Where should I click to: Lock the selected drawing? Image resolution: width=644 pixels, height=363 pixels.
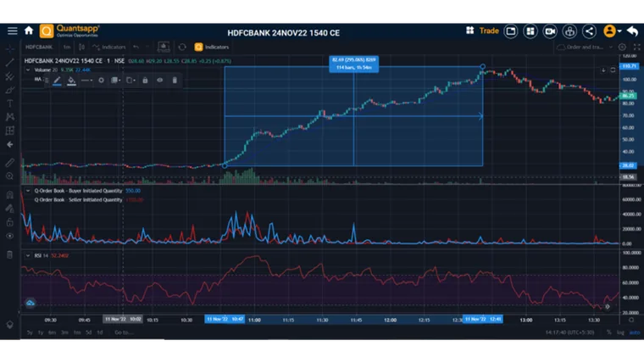point(145,81)
